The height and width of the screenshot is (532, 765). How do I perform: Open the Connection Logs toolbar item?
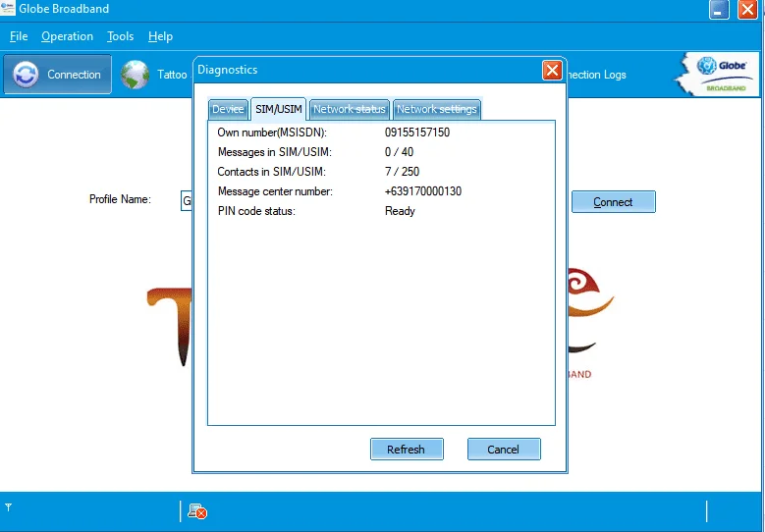click(x=597, y=75)
